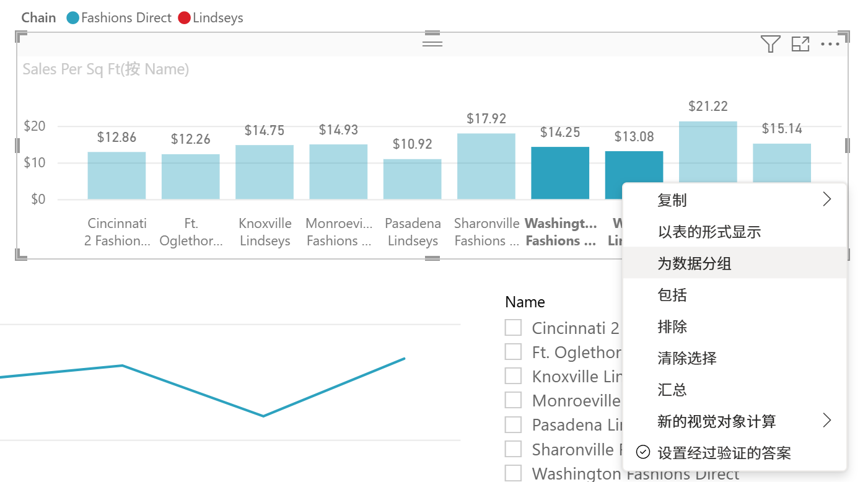The image size is (868, 482).
Task: Click the $15.14 rightmost bar
Action: pos(782,163)
